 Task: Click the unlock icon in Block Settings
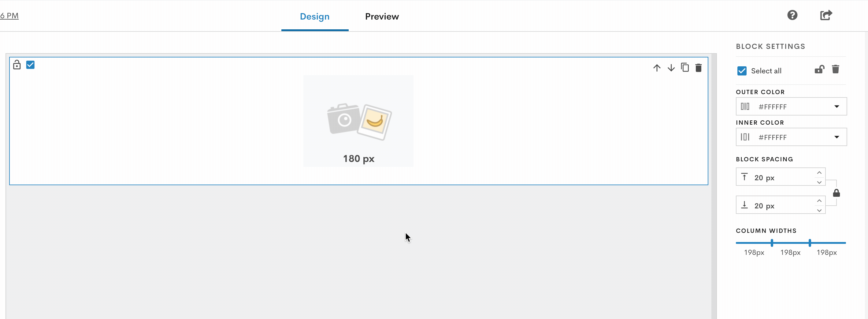tap(819, 69)
